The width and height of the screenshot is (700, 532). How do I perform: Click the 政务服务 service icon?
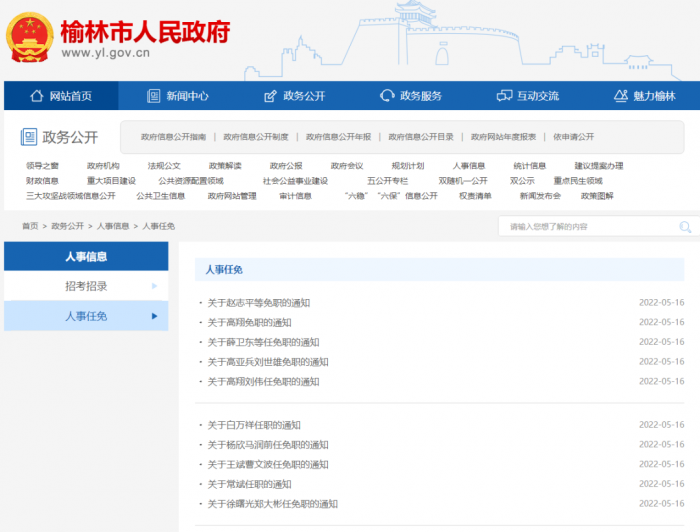coord(387,96)
